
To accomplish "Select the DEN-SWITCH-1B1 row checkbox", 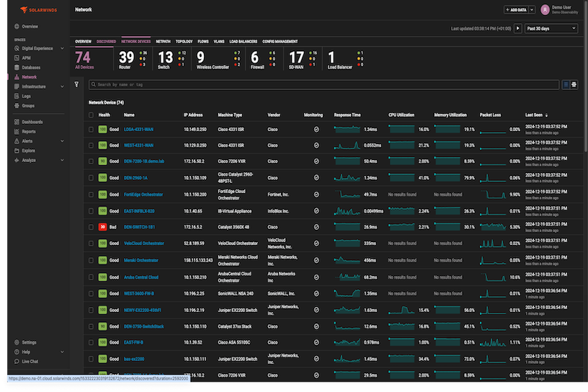I will pos(91,227).
